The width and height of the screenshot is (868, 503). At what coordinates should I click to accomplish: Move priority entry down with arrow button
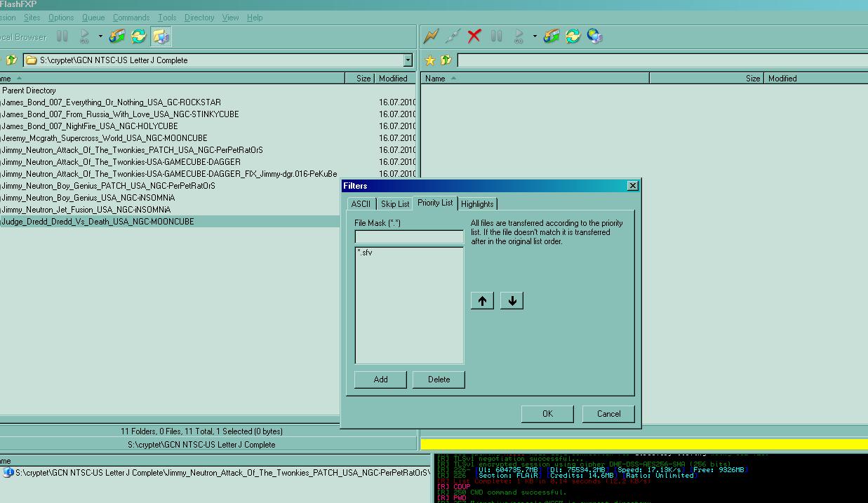pyautogui.click(x=512, y=301)
